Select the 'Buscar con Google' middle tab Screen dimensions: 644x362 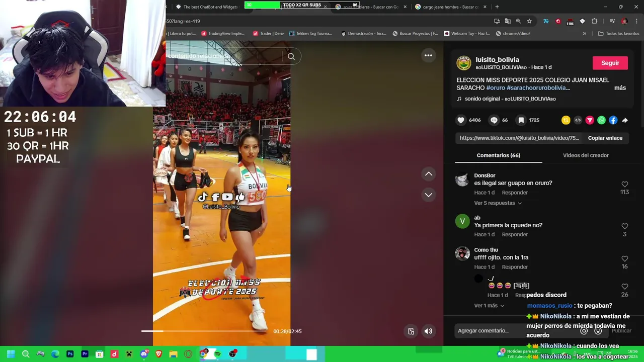(371, 7)
